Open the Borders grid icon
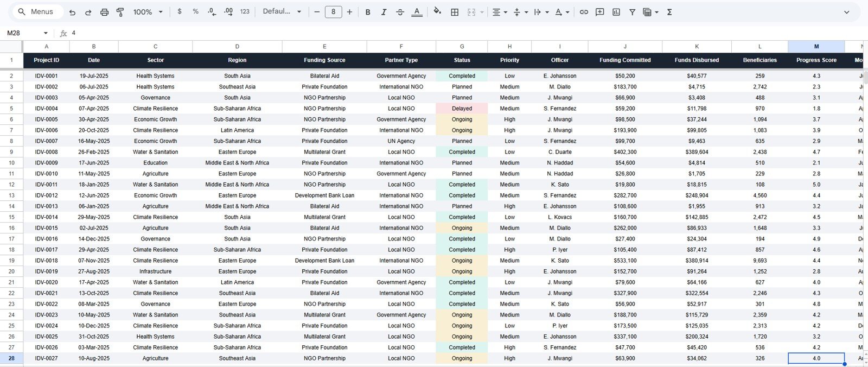The image size is (868, 367). (x=455, y=12)
